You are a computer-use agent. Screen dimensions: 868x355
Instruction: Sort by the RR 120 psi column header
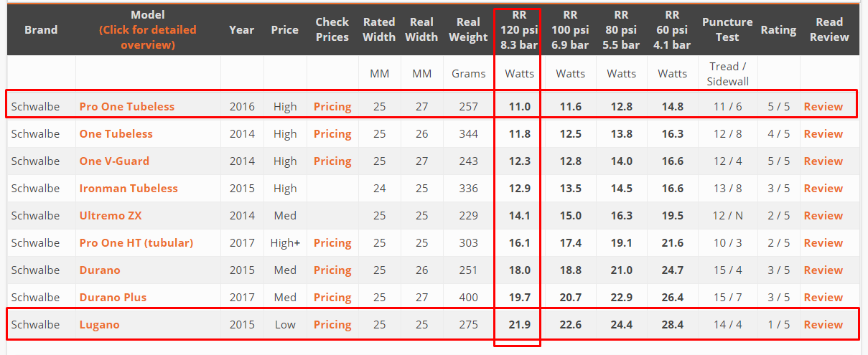(519, 29)
